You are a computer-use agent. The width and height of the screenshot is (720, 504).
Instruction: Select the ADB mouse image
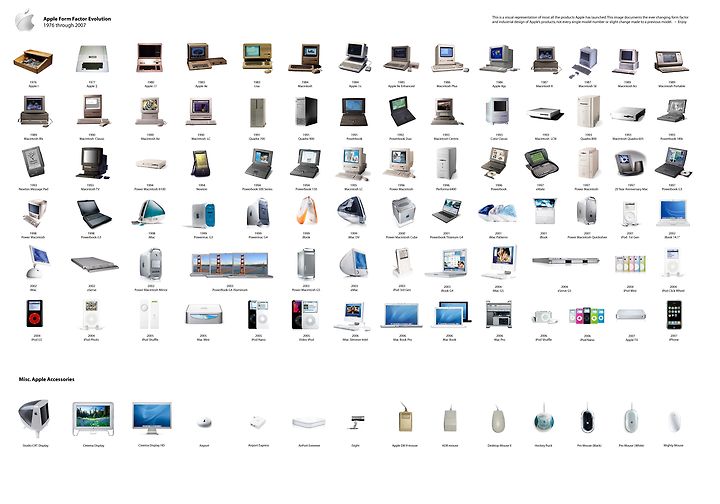coord(450,419)
